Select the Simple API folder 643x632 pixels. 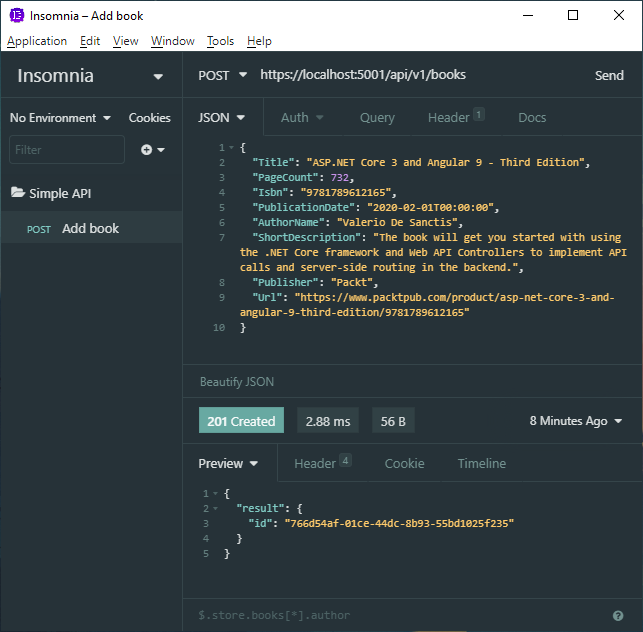[x=91, y=193]
